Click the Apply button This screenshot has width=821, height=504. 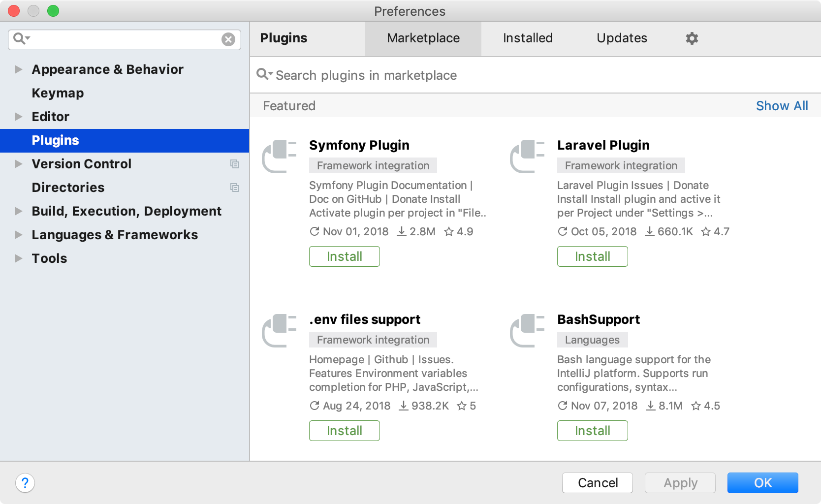pos(680,483)
